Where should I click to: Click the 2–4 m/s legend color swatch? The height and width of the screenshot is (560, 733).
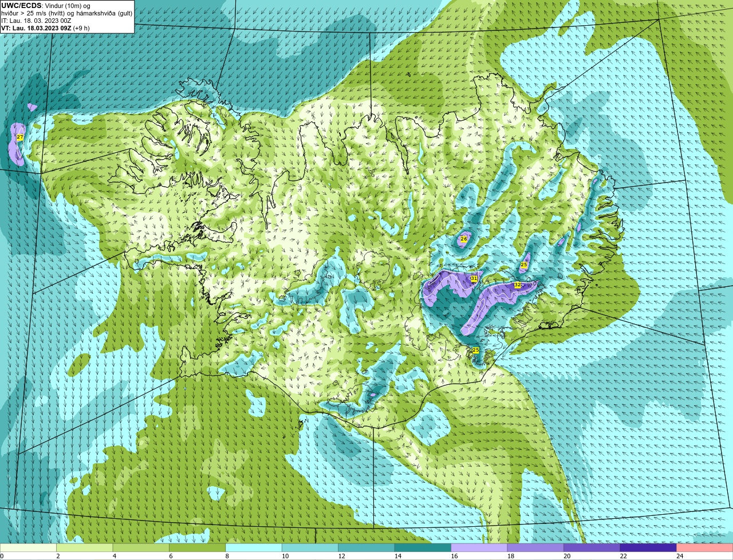pyautogui.click(x=85, y=548)
